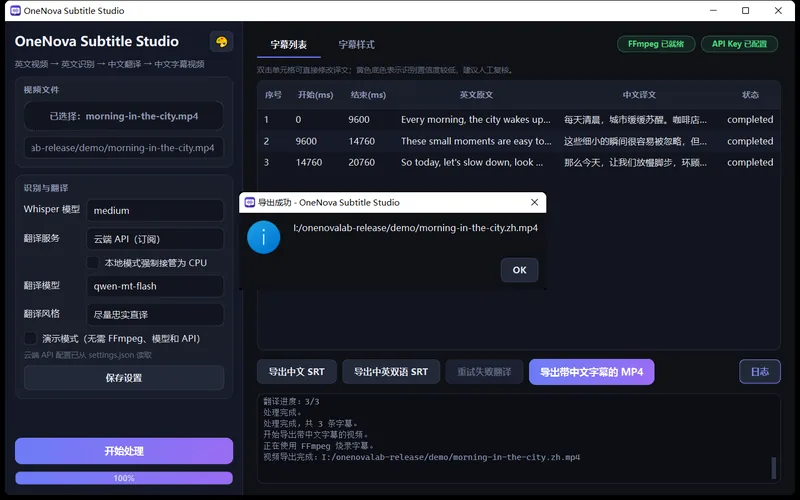Maximize the OneNova Subtitle Studio window
This screenshot has width=800, height=500.
point(745,11)
